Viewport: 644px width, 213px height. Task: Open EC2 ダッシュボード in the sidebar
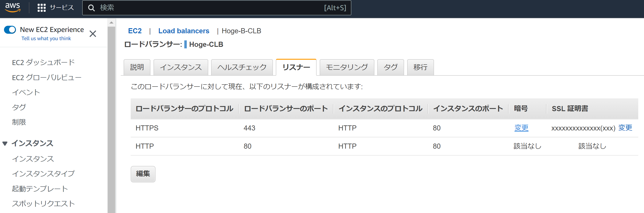(x=43, y=62)
